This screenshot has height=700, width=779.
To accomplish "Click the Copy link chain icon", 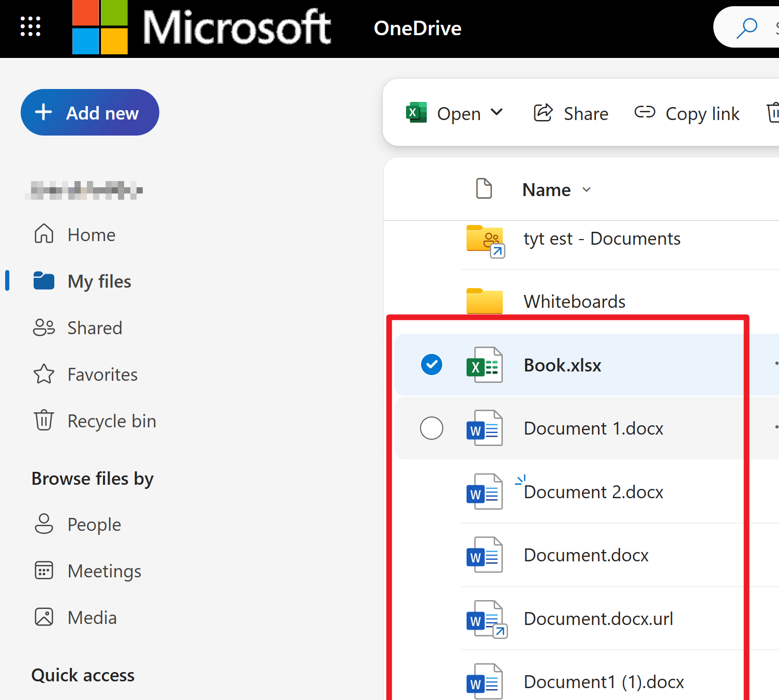I will [x=645, y=112].
